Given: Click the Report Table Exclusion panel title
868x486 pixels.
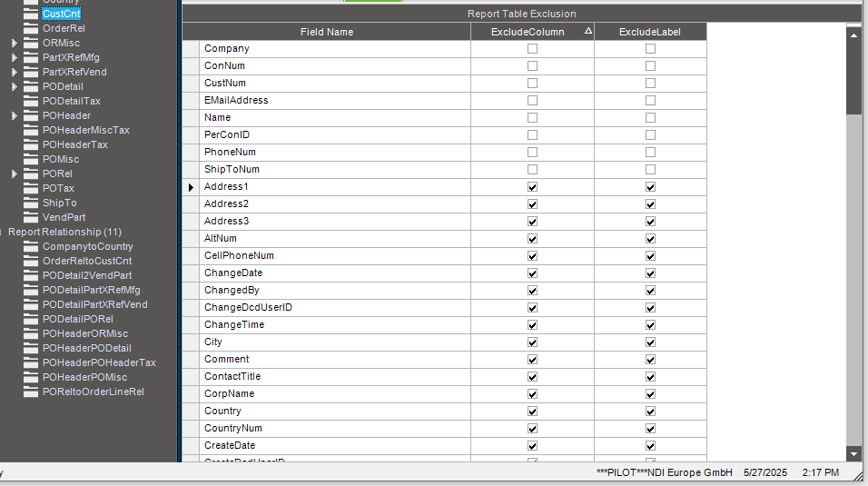Looking at the screenshot, I should 521,14.
